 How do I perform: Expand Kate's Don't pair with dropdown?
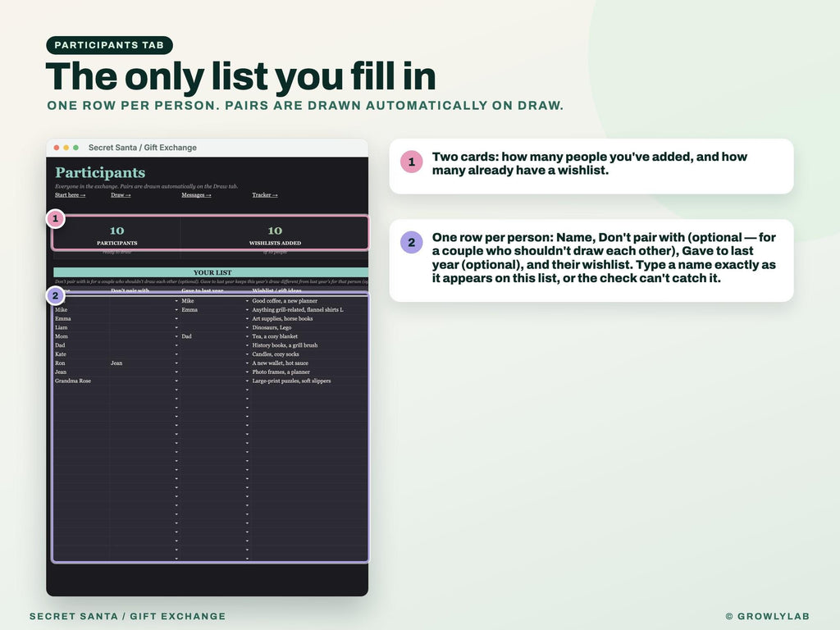176,354
